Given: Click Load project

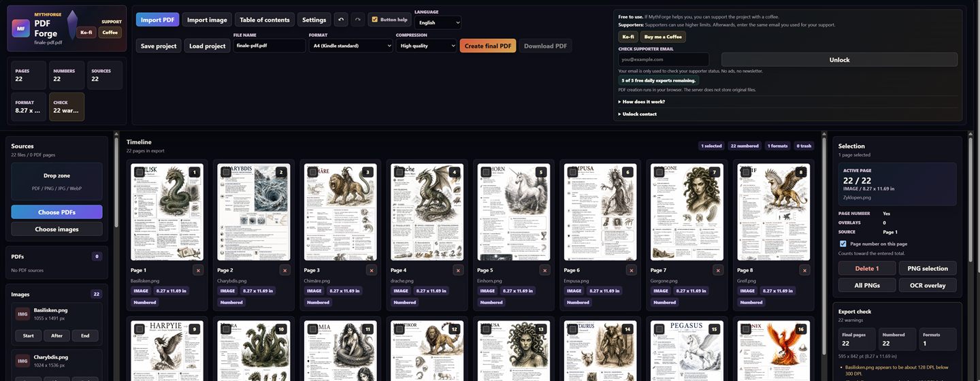Looking at the screenshot, I should [207, 46].
